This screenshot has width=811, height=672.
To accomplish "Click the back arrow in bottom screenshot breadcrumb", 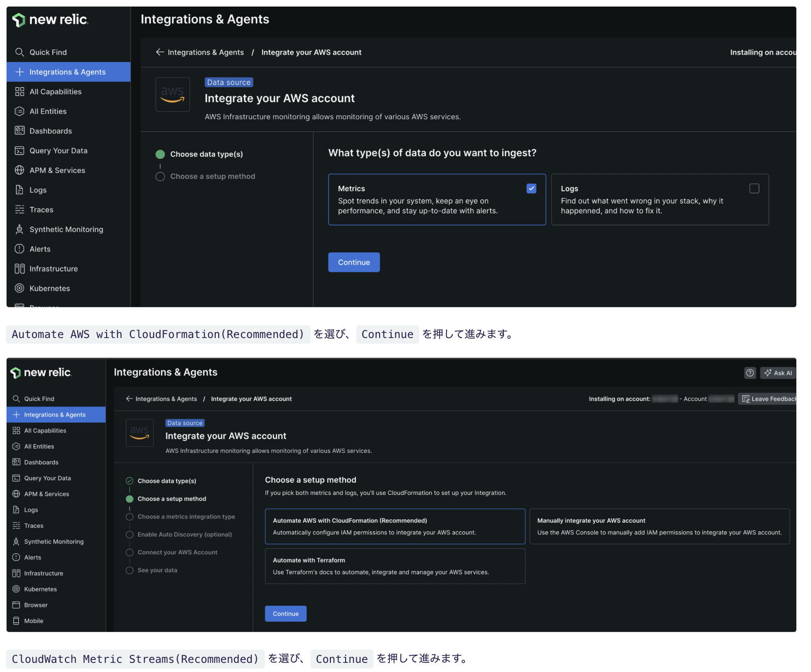I will click(x=129, y=399).
